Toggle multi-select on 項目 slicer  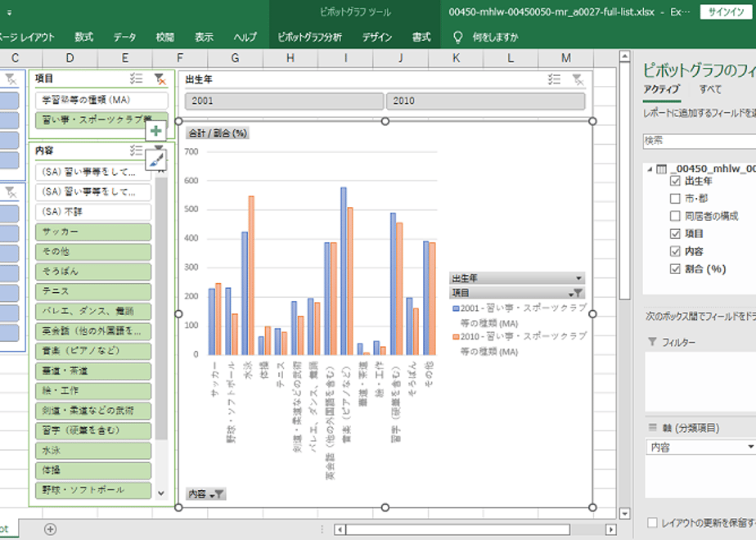click(x=137, y=79)
